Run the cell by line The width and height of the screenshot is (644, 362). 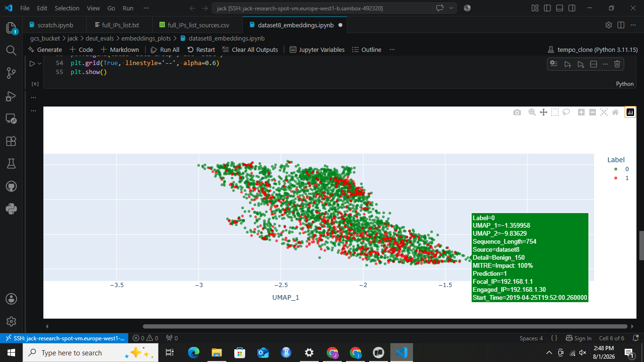554,64
